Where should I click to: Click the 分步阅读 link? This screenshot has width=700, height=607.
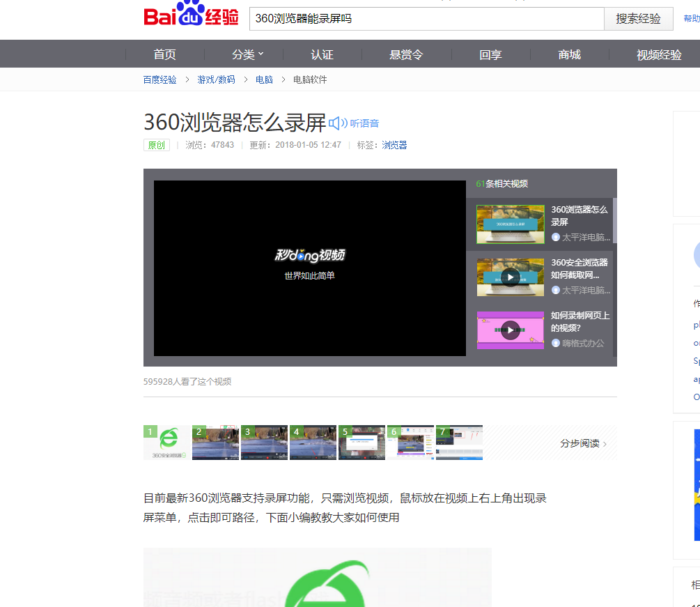tap(584, 443)
